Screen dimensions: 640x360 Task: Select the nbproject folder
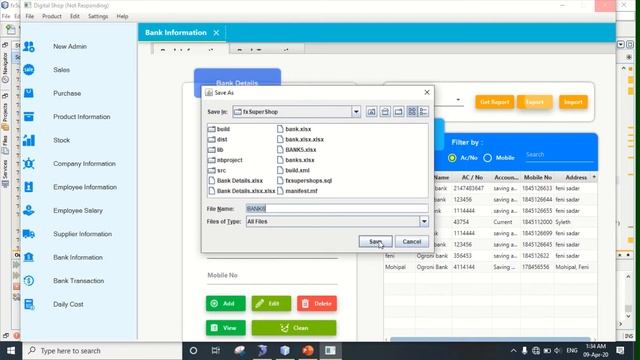225,160
